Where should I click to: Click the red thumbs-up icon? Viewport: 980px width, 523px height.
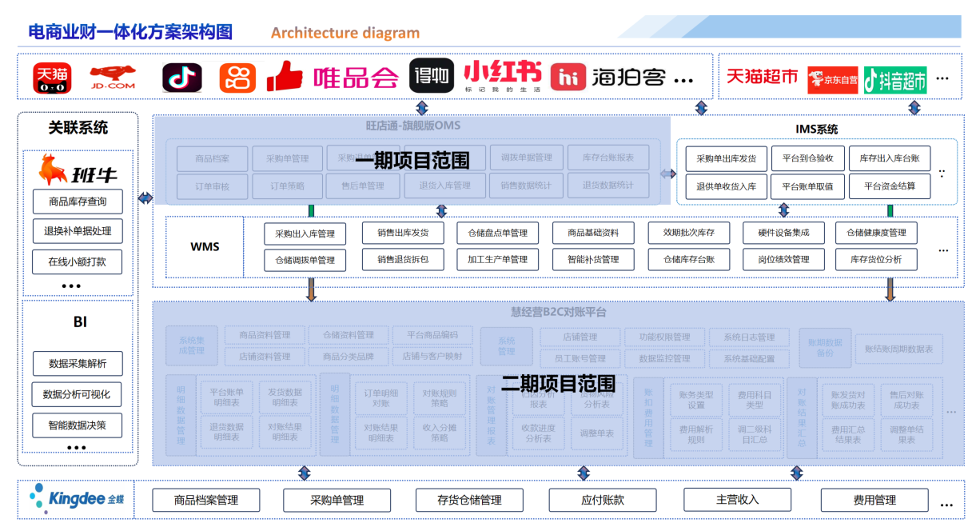285,77
